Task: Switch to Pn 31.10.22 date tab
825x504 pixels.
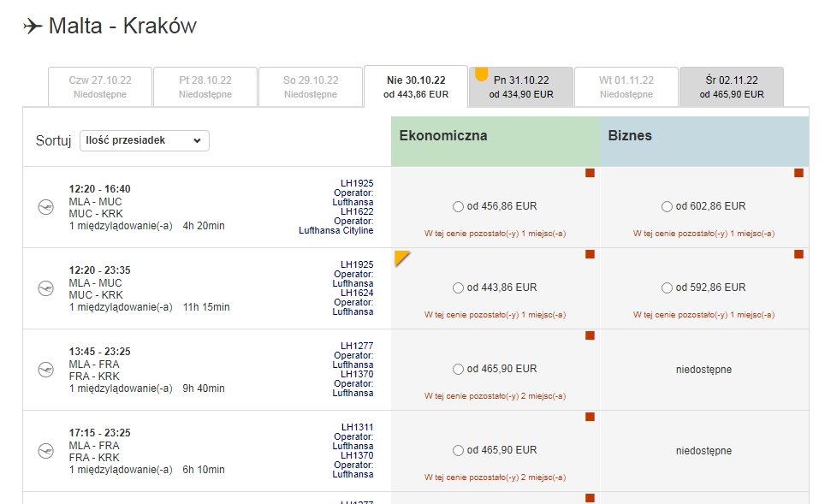Action: (521, 86)
